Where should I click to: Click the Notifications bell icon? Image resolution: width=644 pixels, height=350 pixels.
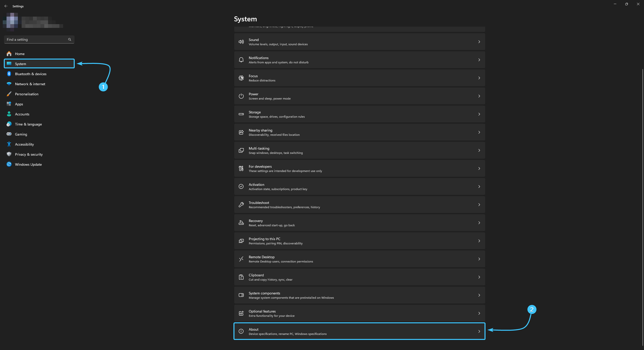pyautogui.click(x=241, y=60)
